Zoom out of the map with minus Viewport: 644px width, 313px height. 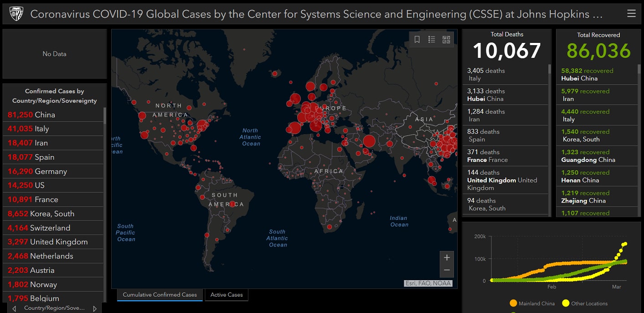coord(447,270)
